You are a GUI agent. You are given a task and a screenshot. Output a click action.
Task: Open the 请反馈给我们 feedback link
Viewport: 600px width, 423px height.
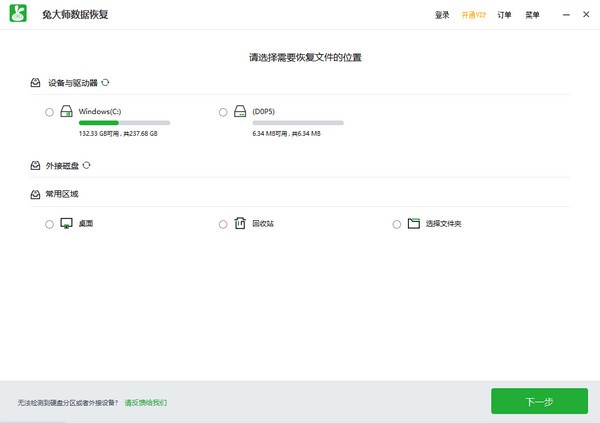click(146, 402)
